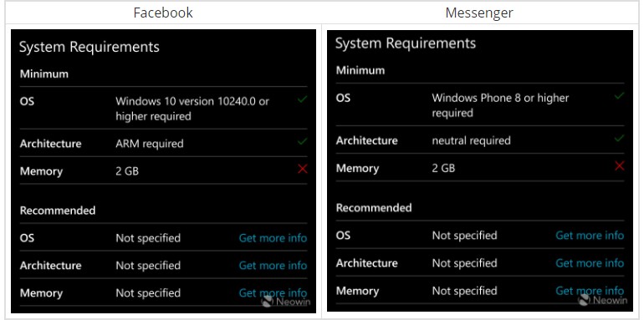Click Get more info for Facebook recommended Memory
Screen dimensions: 644x320
tap(273, 293)
